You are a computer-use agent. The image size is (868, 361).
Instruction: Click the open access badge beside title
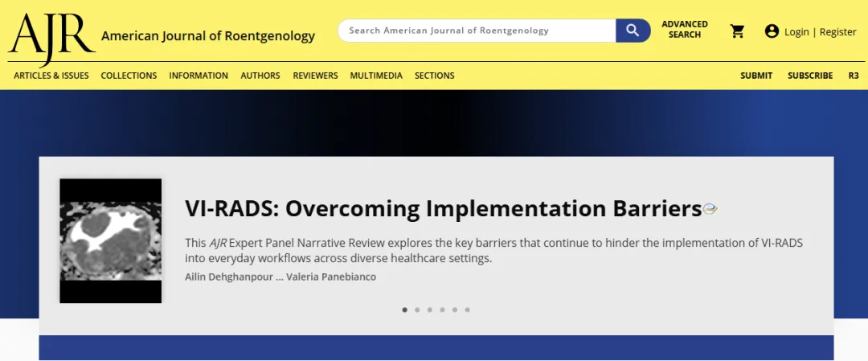(710, 209)
